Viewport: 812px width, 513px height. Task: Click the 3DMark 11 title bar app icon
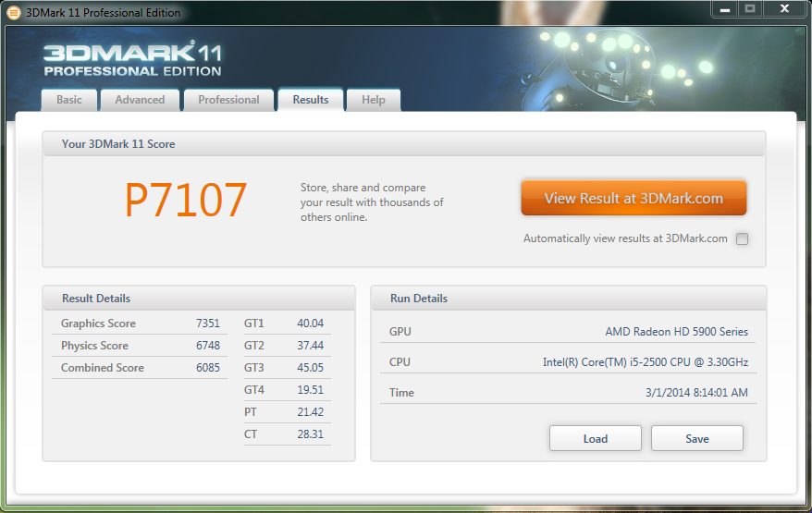click(14, 12)
